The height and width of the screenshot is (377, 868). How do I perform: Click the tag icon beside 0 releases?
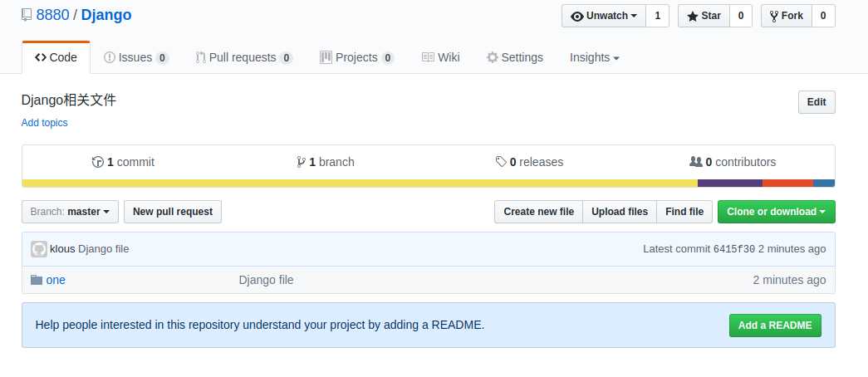pos(501,162)
